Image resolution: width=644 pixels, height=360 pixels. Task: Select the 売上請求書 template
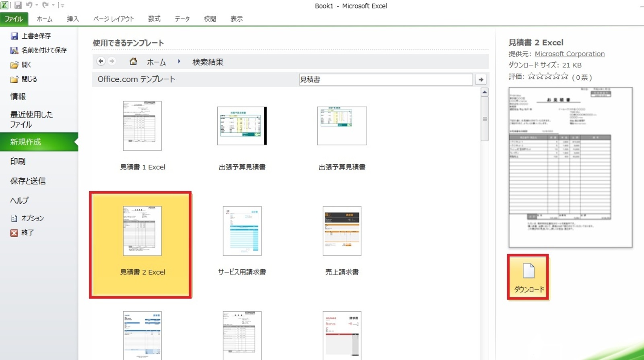pos(342,241)
